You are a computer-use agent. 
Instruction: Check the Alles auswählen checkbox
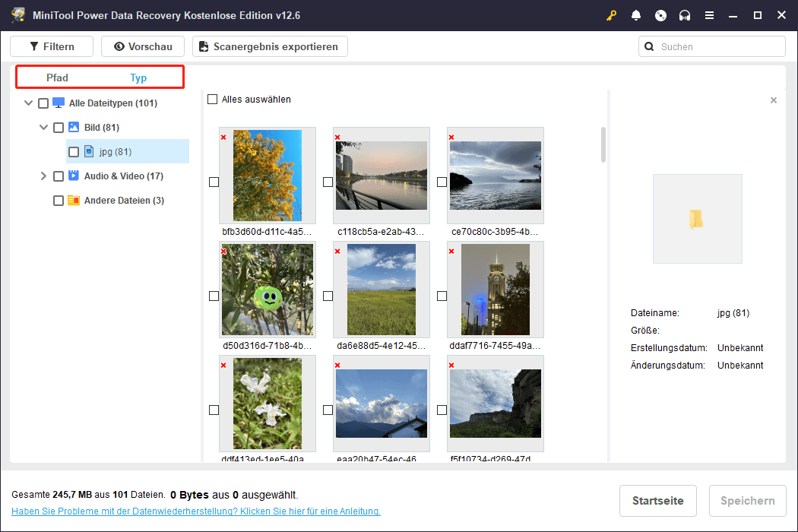(213, 100)
